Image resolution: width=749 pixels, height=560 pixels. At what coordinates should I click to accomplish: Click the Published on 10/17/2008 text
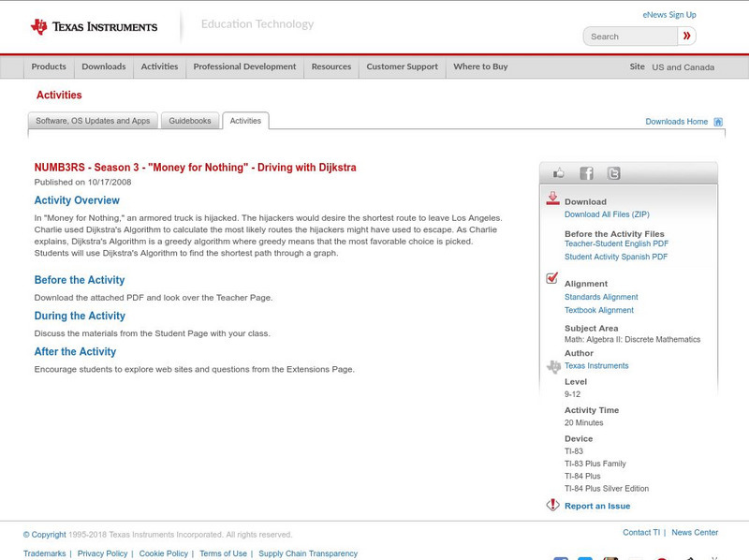82,182
